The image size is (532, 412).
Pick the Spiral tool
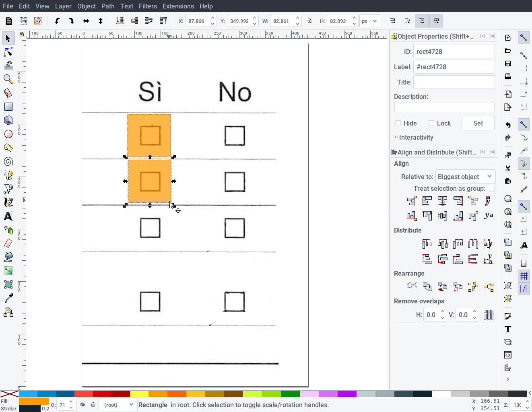pyautogui.click(x=8, y=162)
